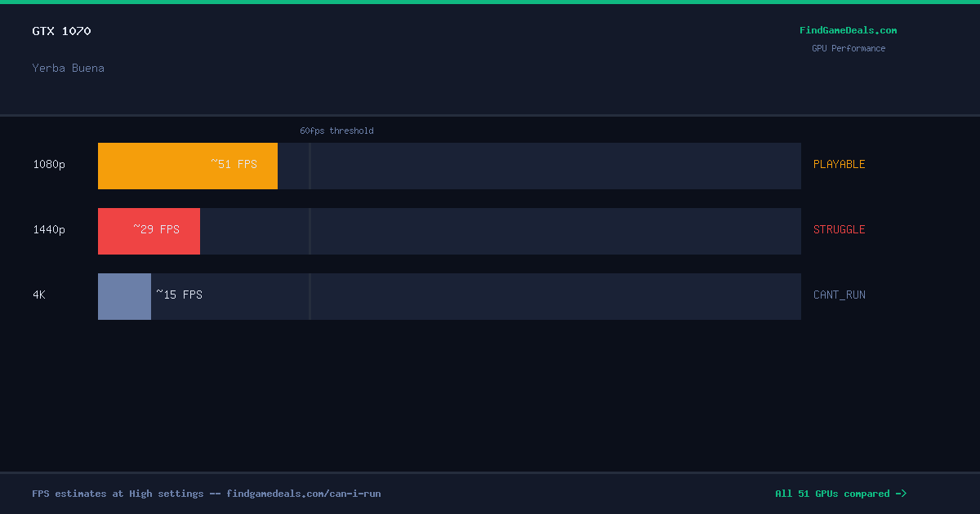The width and height of the screenshot is (980, 514).
Task: Click the FPS estimates at High settings footer note
Action: [207, 494]
